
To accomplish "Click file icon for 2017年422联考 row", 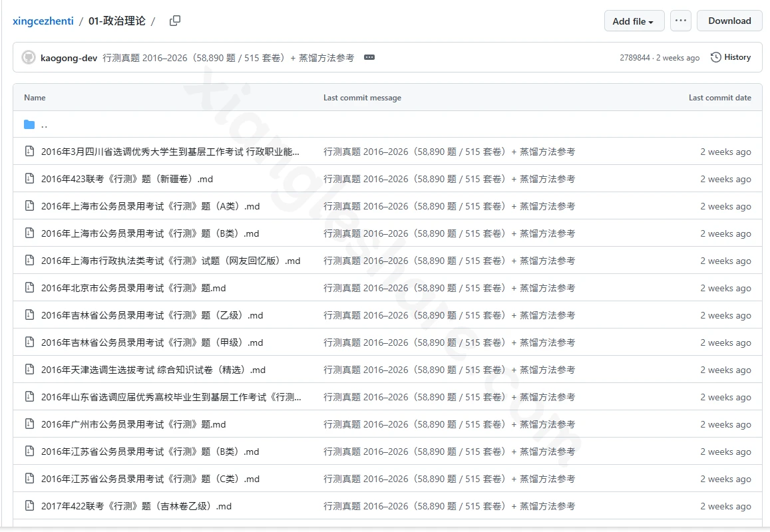I will [x=29, y=505].
